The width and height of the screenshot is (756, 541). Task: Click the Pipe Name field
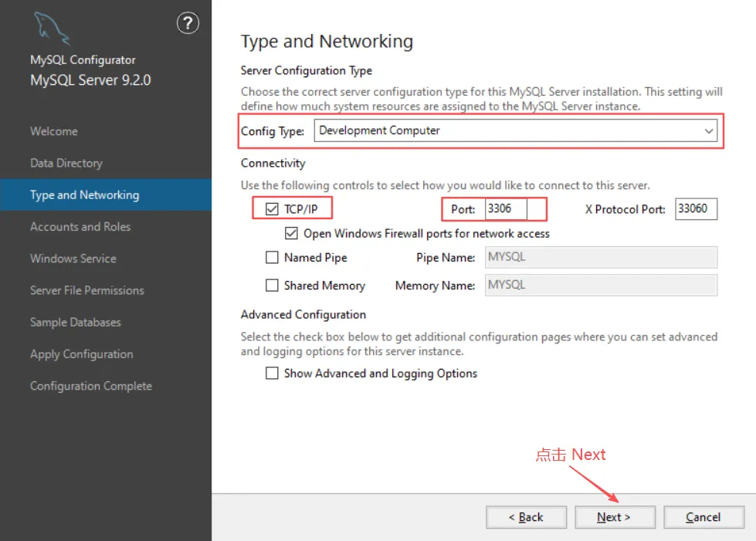601,257
